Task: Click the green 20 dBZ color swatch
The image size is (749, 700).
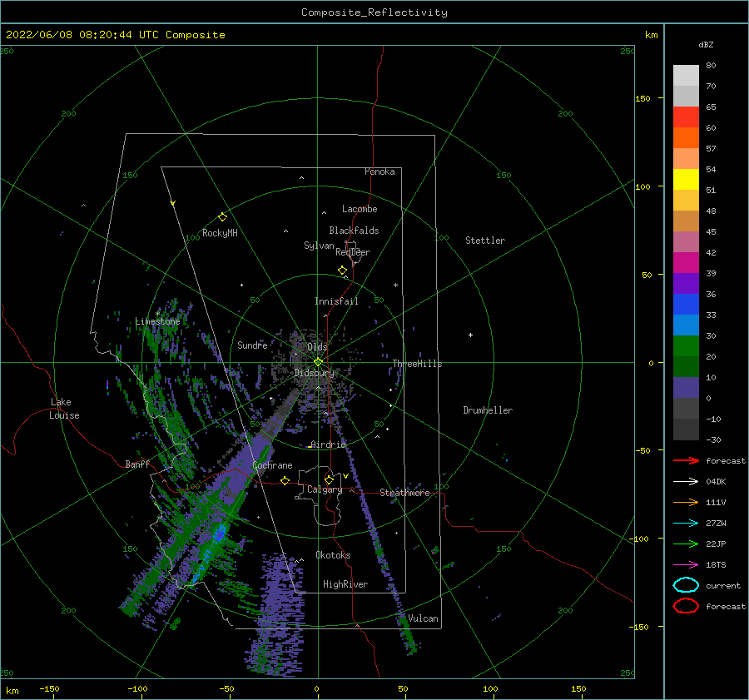Action: 686,346
